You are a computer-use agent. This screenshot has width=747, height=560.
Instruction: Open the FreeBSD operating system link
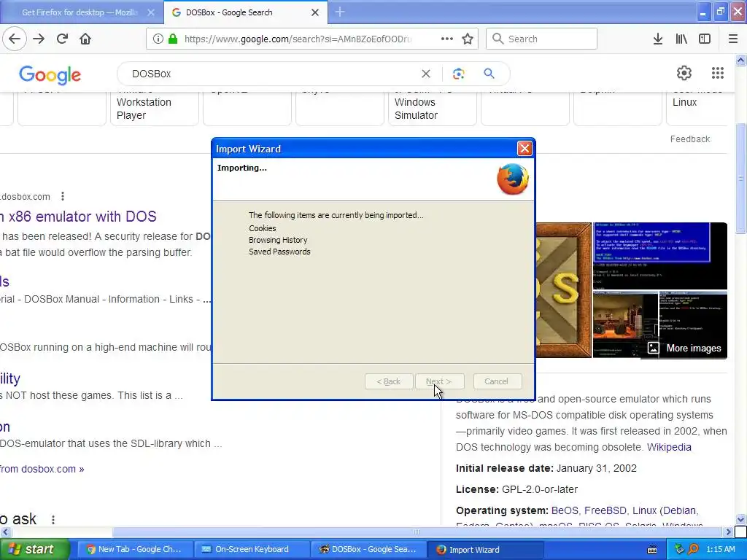pos(605,510)
